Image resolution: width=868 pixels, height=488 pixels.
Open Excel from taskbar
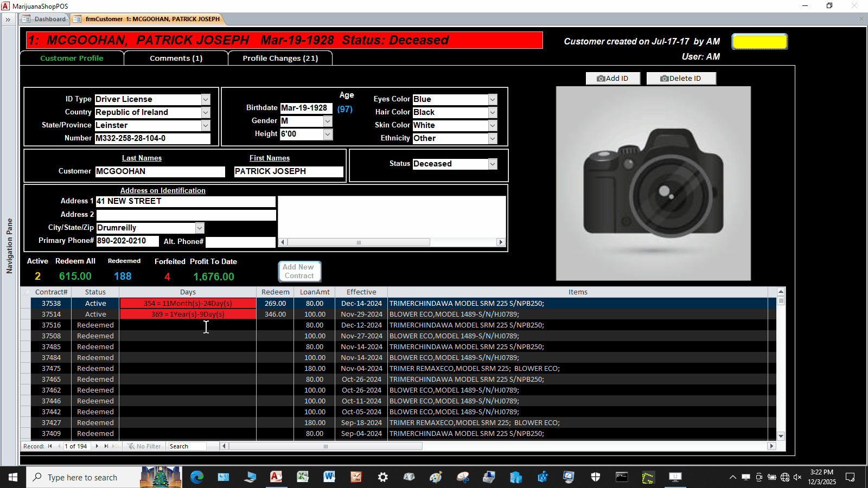tap(303, 477)
